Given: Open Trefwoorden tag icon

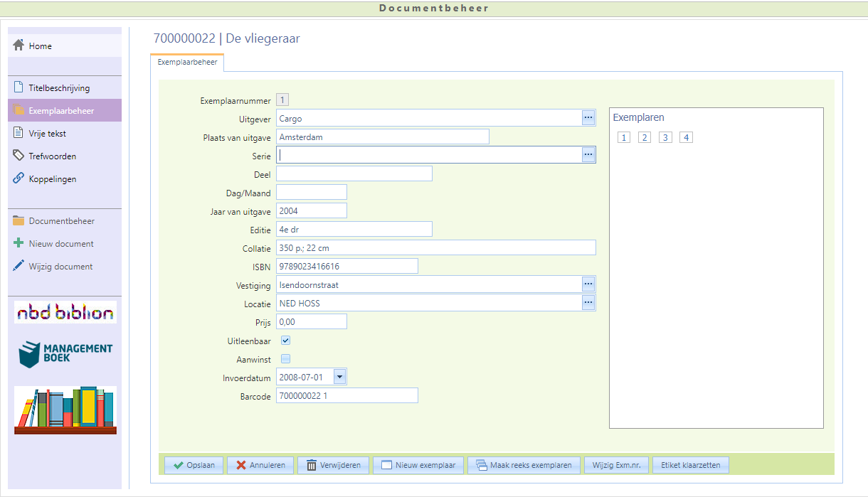Looking at the screenshot, I should point(19,156).
